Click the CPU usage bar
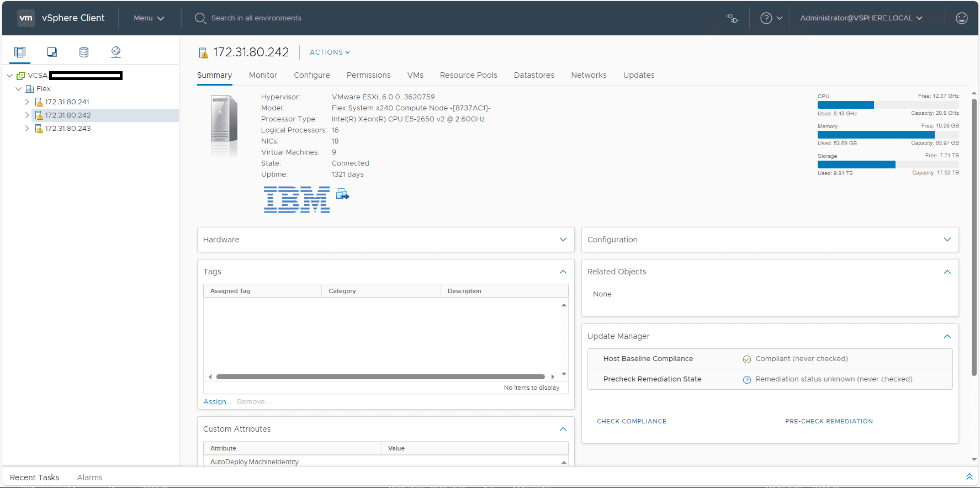The image size is (980, 488). tap(888, 105)
